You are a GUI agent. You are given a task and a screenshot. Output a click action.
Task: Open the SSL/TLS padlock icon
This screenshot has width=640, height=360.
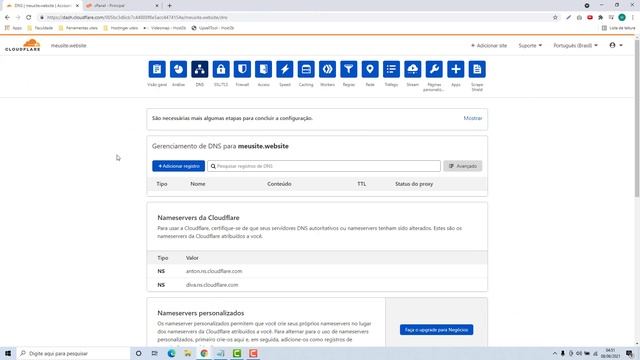coord(221,69)
